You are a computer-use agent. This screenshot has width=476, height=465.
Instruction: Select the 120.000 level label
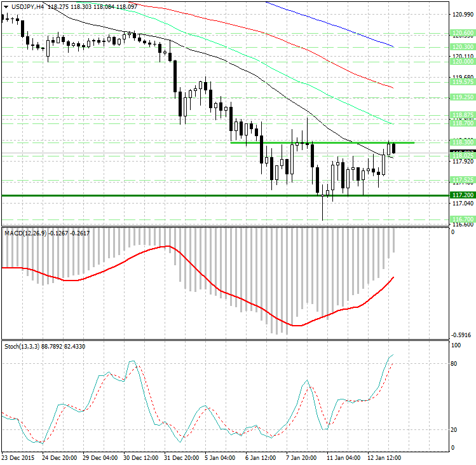click(463, 62)
